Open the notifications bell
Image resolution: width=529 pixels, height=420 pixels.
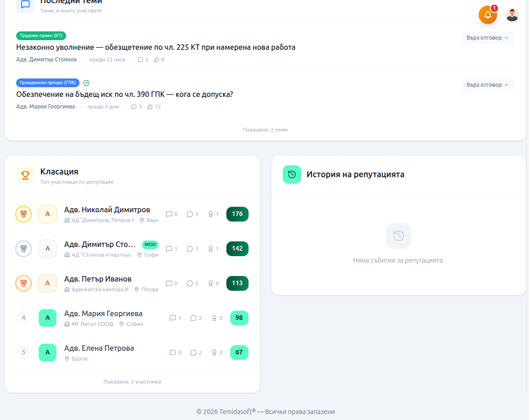pyautogui.click(x=487, y=15)
